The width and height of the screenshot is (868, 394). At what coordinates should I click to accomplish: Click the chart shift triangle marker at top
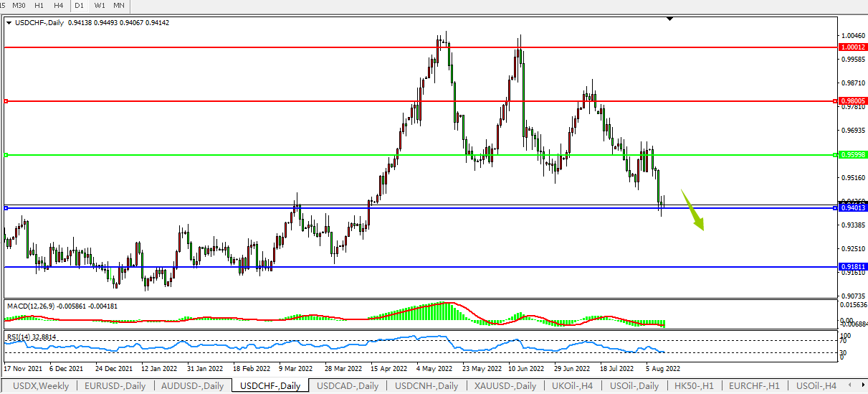[x=669, y=19]
